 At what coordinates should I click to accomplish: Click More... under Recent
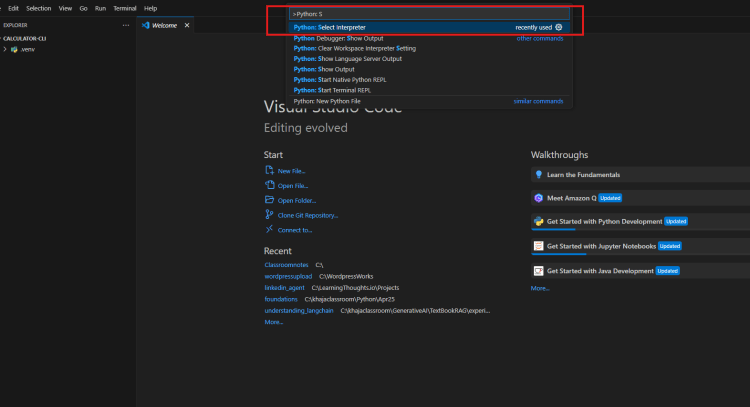pyautogui.click(x=274, y=322)
